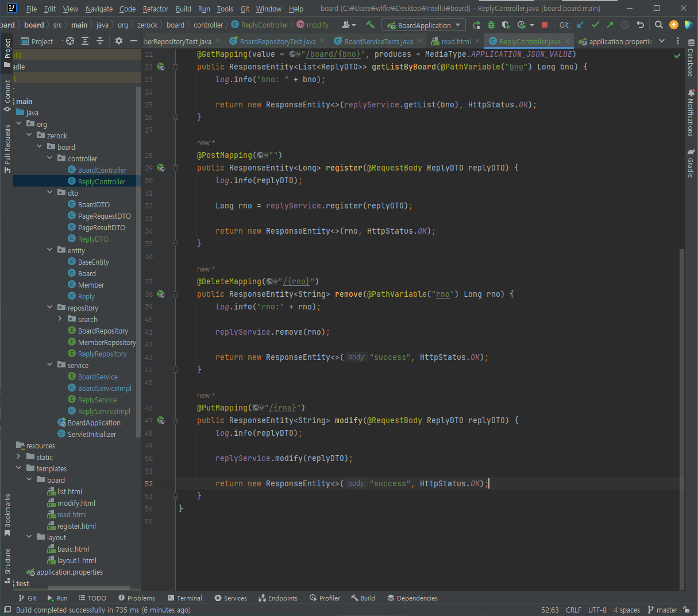
Task: Open the Dependencies tool window
Action: pos(412,598)
